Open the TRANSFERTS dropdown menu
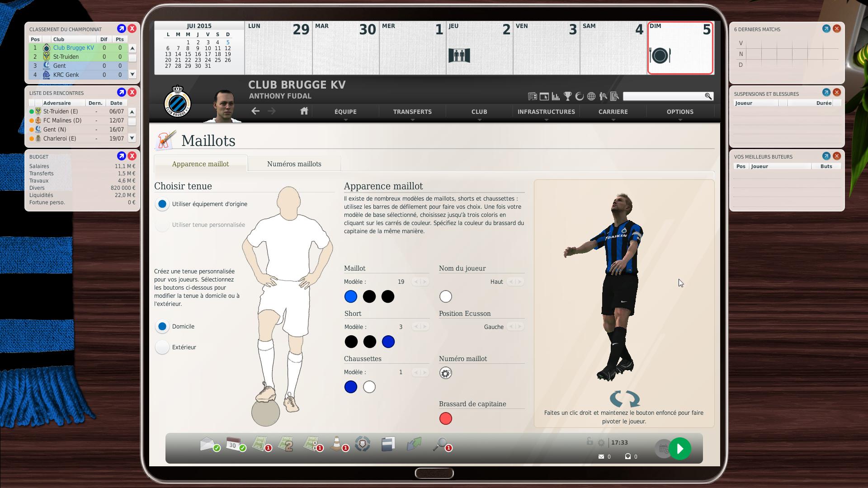 click(x=412, y=112)
